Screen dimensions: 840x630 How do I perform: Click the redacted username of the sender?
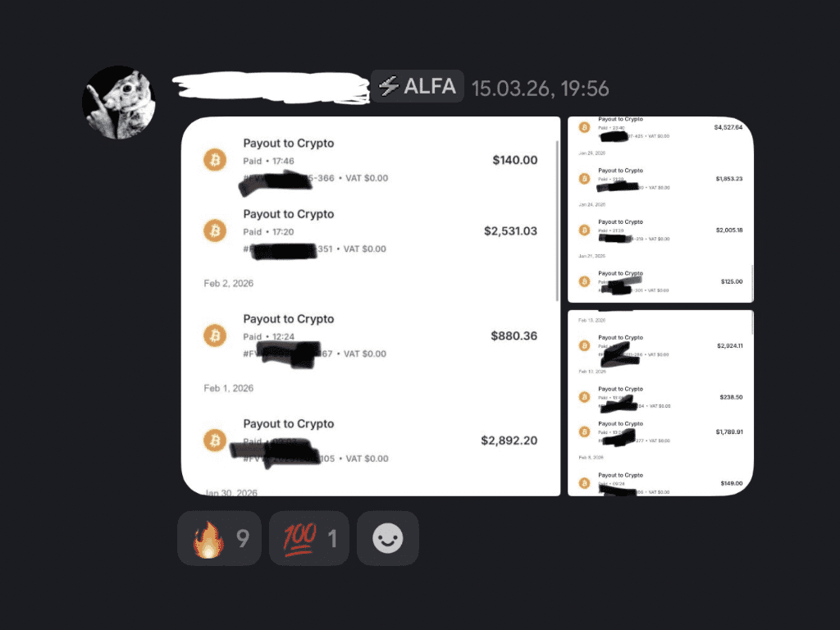pos(271,87)
